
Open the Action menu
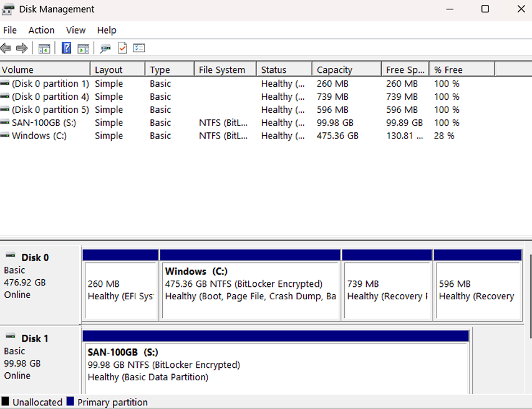click(x=41, y=30)
